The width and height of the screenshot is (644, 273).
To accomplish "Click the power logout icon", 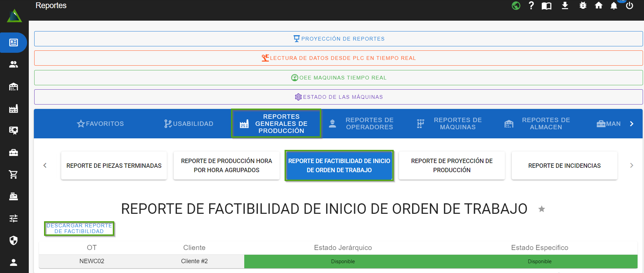I will (x=629, y=6).
